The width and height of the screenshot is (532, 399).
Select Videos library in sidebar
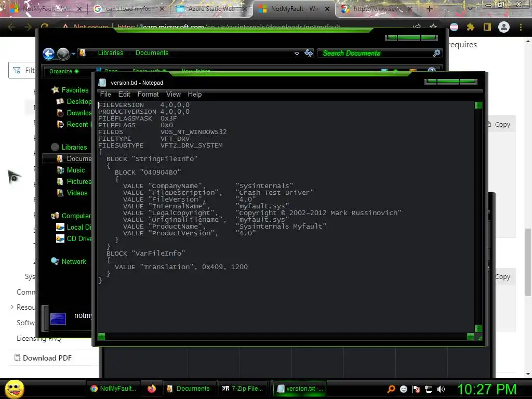pyautogui.click(x=77, y=193)
